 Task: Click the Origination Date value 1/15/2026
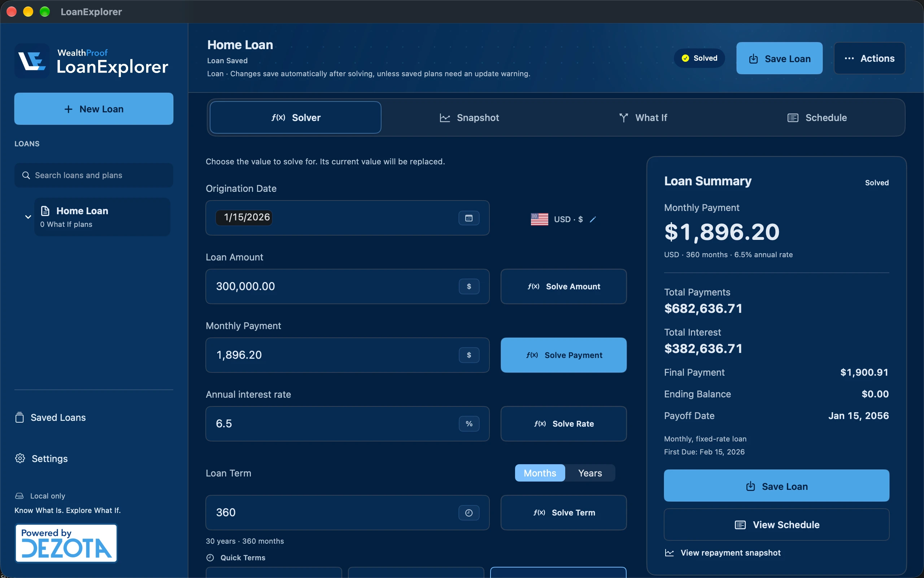(244, 217)
